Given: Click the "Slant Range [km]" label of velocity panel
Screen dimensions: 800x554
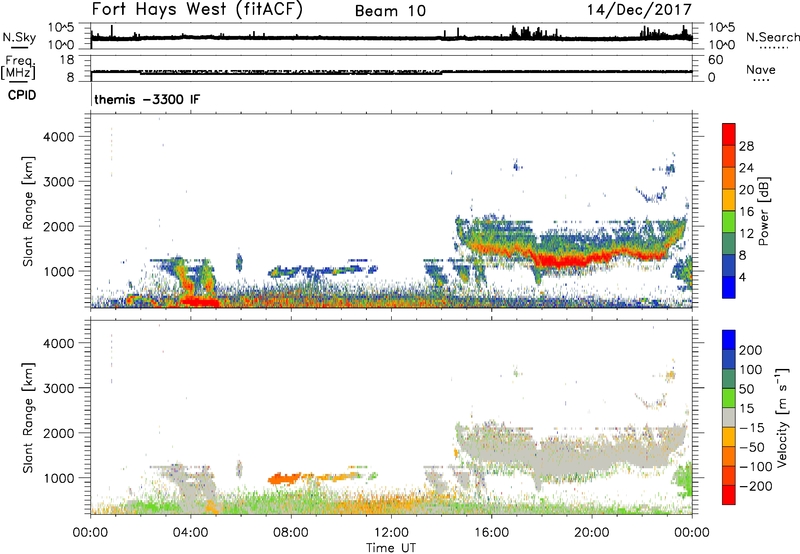Looking at the screenshot, I should pyautogui.click(x=28, y=418).
